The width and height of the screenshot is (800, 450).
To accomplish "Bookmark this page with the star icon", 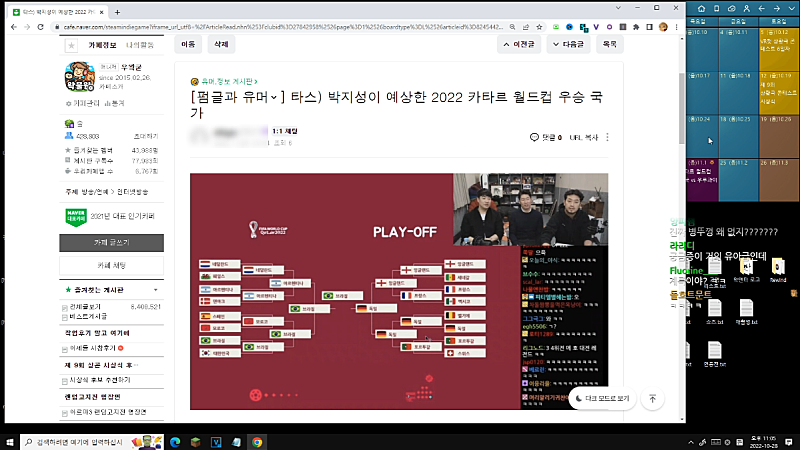I will 539,27.
